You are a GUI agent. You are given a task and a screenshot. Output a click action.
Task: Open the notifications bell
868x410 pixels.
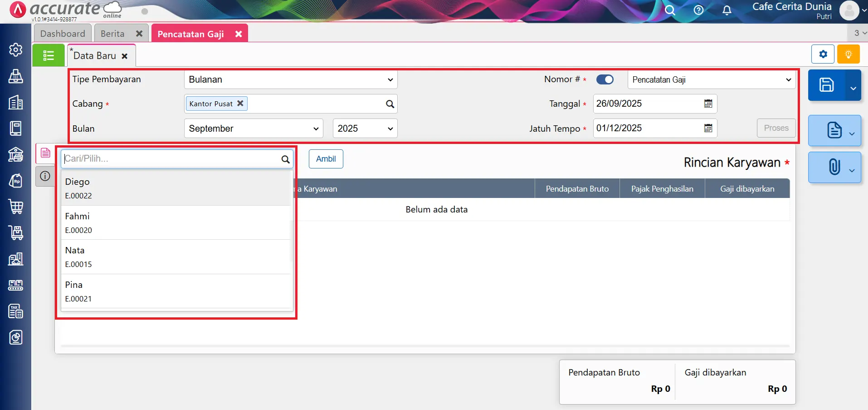727,10
